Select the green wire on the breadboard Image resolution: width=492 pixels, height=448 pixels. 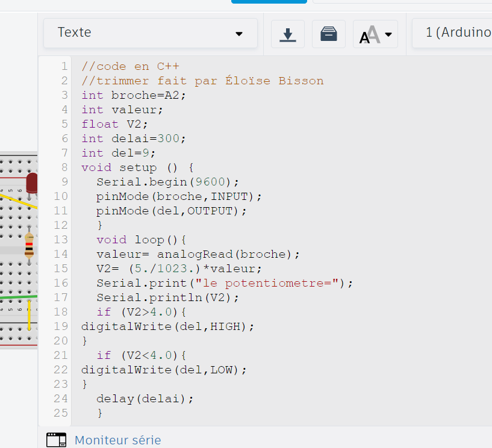click(x=19, y=297)
